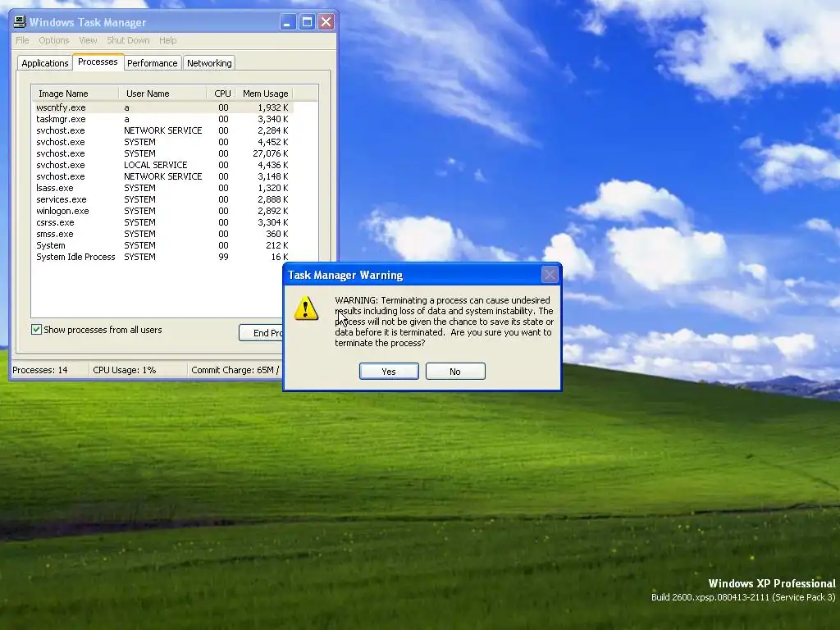Select the services.exe process row
This screenshot has width=840, height=630.
[x=162, y=199]
